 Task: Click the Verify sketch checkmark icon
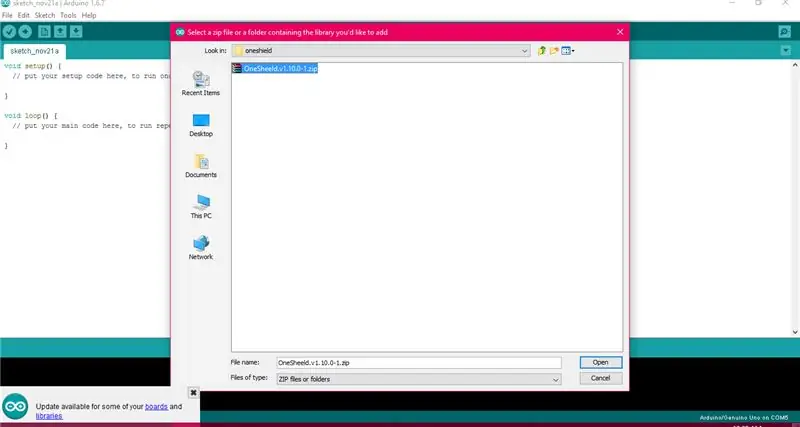click(x=9, y=32)
